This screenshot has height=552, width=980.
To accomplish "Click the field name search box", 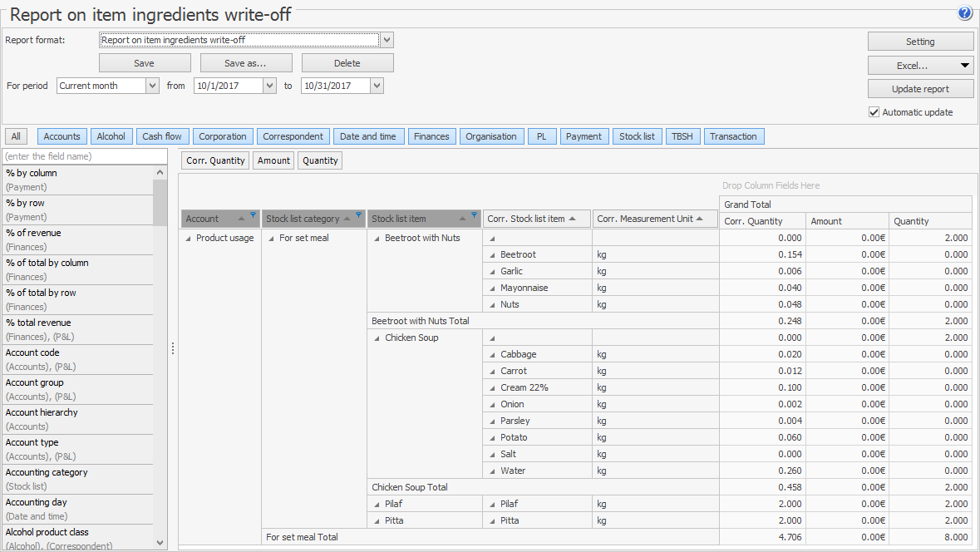I will [x=83, y=156].
